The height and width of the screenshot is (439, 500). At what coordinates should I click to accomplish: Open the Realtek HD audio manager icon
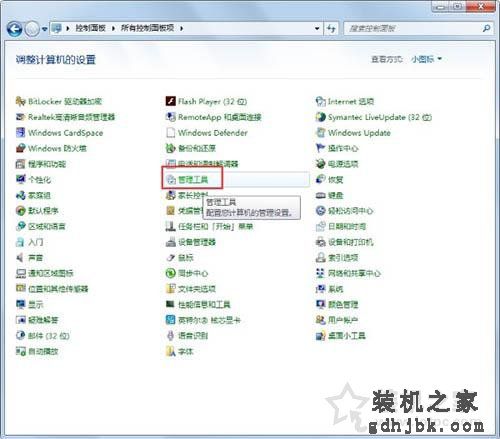(x=21, y=117)
